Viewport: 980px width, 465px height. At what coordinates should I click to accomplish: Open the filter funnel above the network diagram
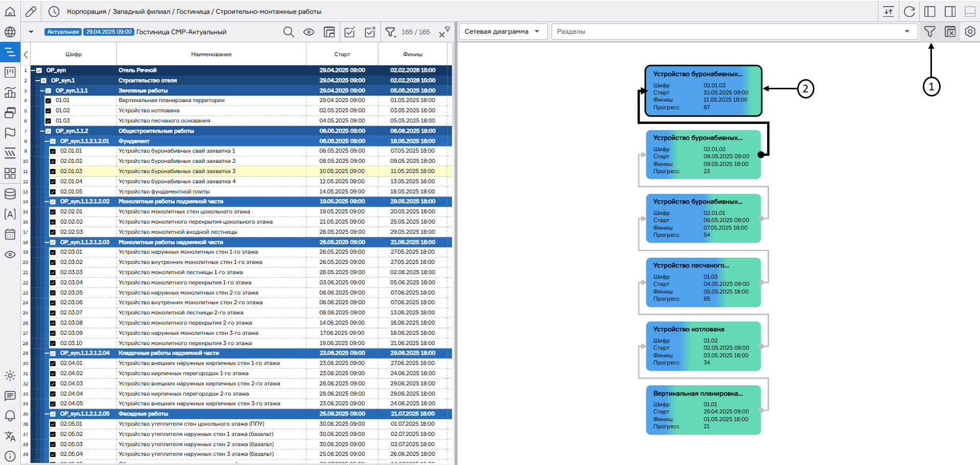click(929, 32)
